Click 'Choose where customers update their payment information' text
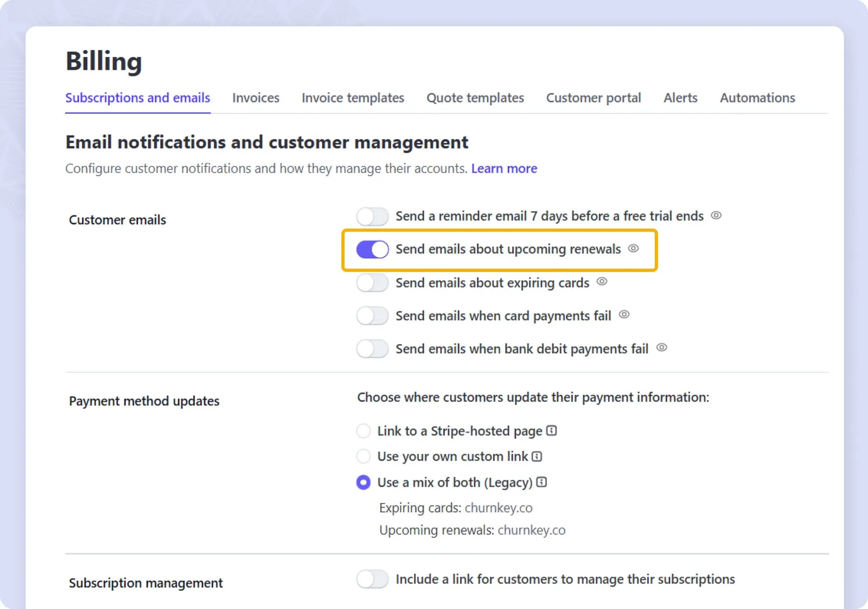 (x=533, y=397)
